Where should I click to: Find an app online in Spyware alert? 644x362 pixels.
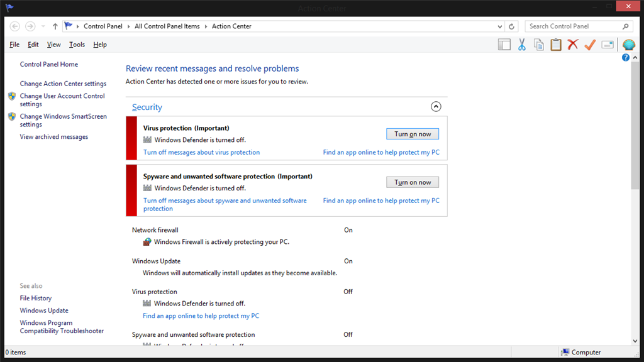tap(381, 200)
